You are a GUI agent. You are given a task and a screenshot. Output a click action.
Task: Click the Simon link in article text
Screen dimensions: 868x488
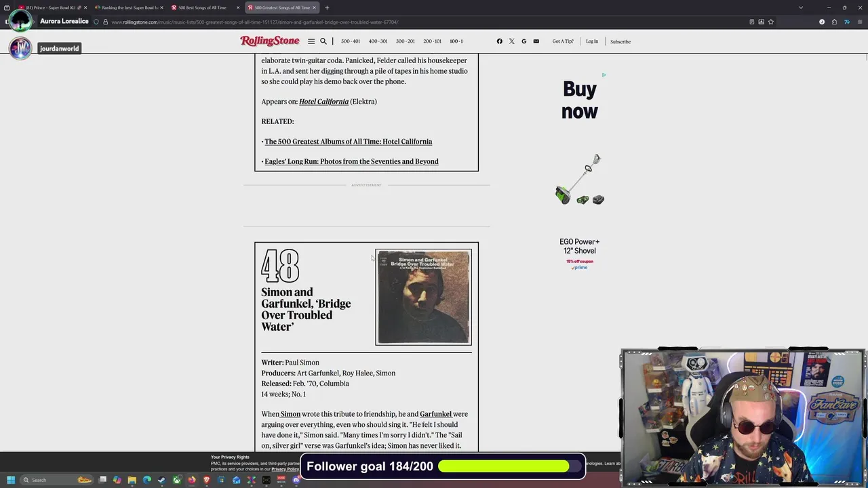(x=290, y=414)
